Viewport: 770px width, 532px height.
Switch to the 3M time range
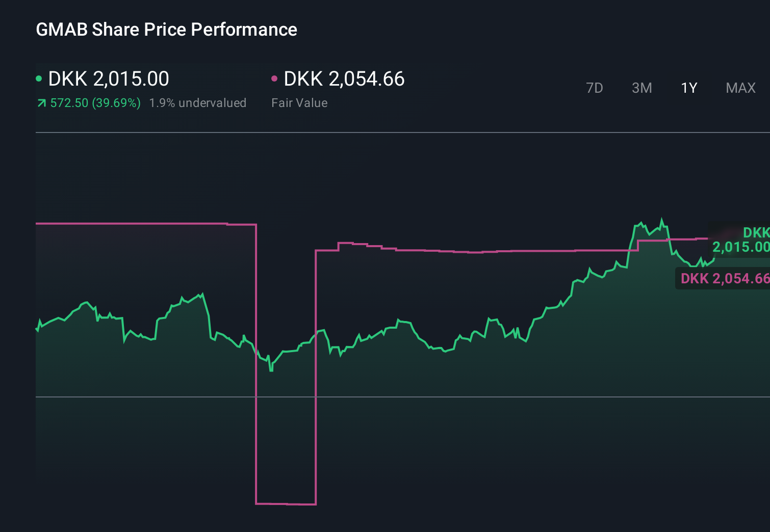(641, 88)
